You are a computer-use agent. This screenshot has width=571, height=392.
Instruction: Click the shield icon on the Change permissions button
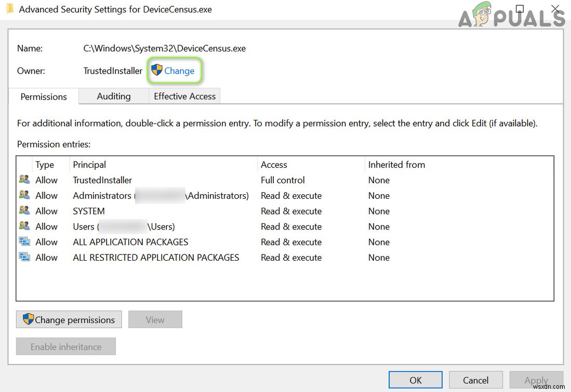click(28, 319)
